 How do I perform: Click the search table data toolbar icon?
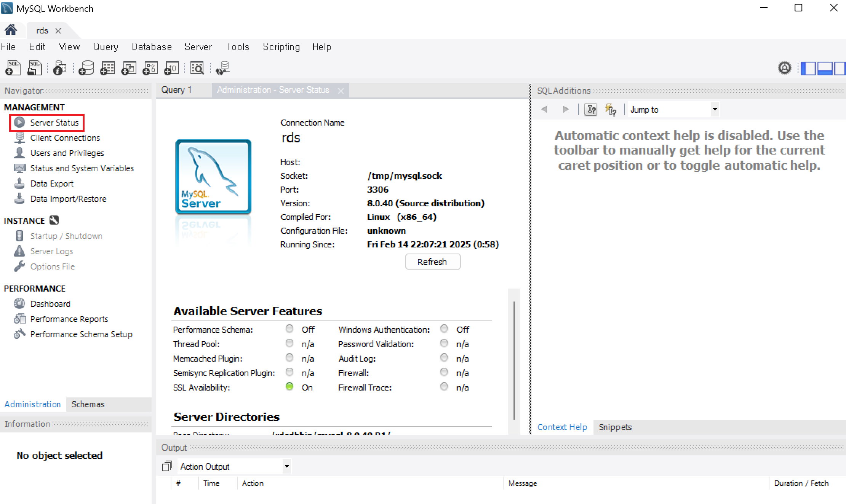[197, 68]
